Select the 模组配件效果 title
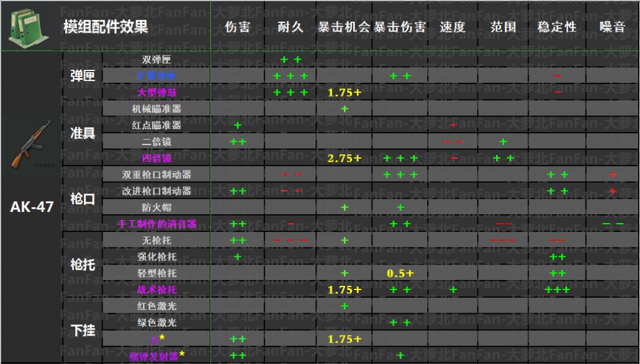Viewport: 640px width, 364px height. point(105,27)
